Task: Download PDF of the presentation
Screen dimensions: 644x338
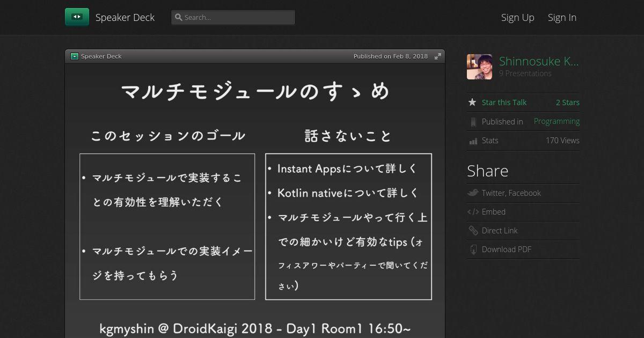Action: click(507, 249)
